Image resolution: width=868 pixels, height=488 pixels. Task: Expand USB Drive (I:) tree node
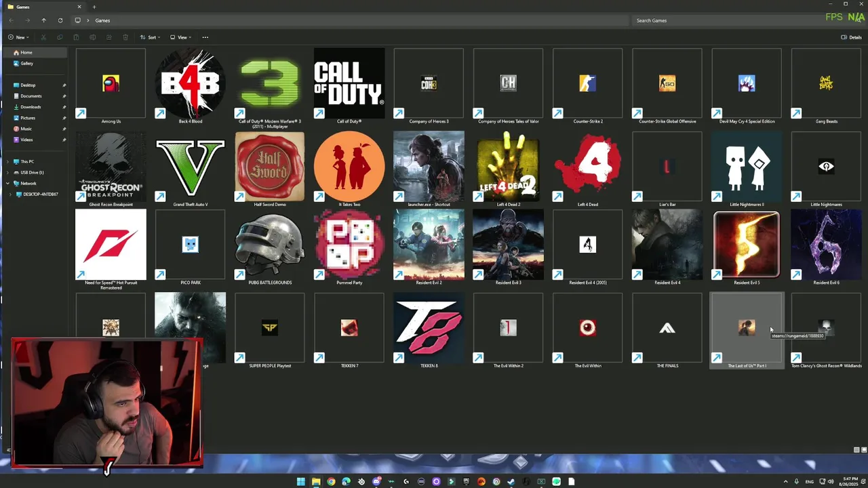pos(8,172)
